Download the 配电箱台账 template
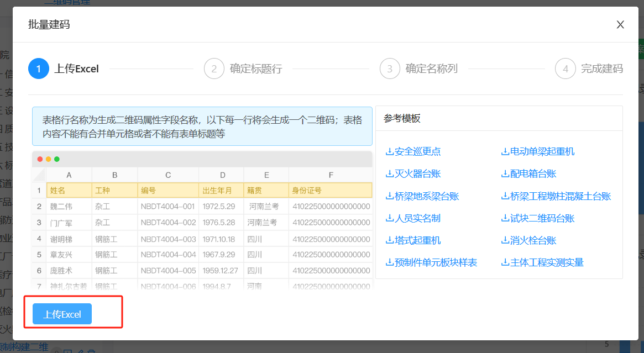 530,173
